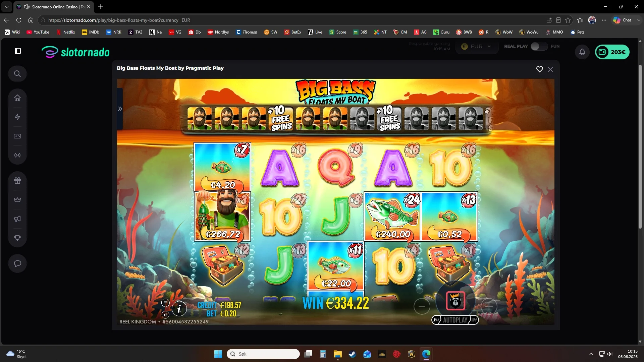Screen dimensions: 644x362
Task: Open the browser settings and more menu
Action: coord(604,20)
